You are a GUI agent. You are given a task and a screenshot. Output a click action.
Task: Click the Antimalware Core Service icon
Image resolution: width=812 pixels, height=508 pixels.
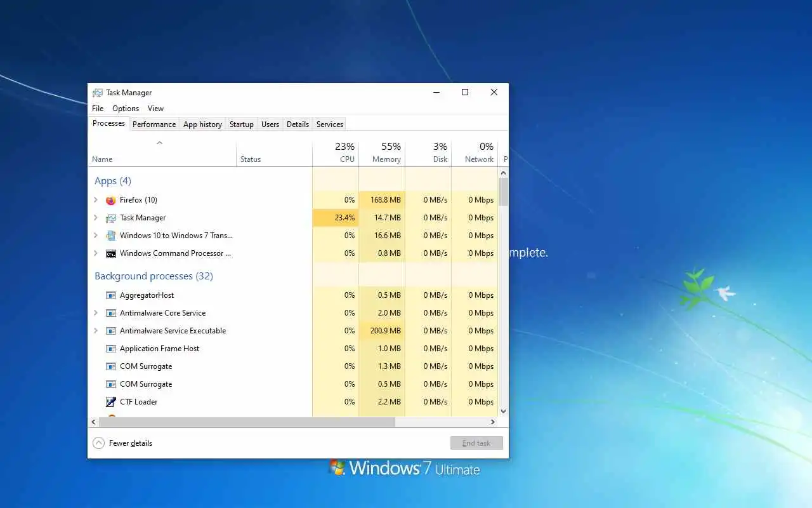click(111, 313)
